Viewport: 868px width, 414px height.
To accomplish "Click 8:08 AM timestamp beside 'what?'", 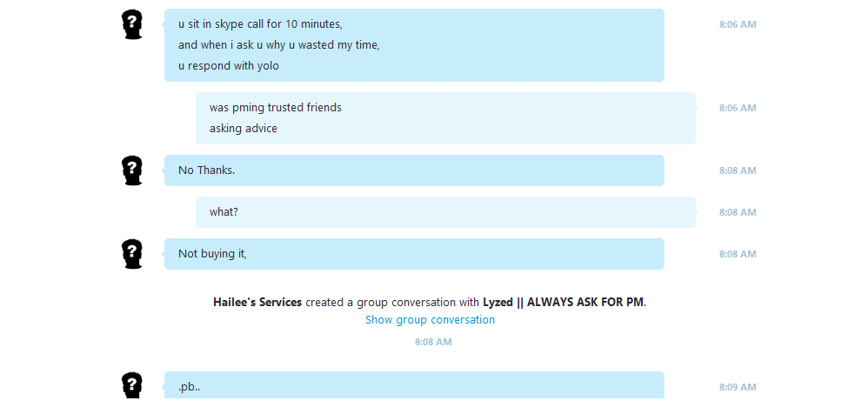I will [x=738, y=212].
